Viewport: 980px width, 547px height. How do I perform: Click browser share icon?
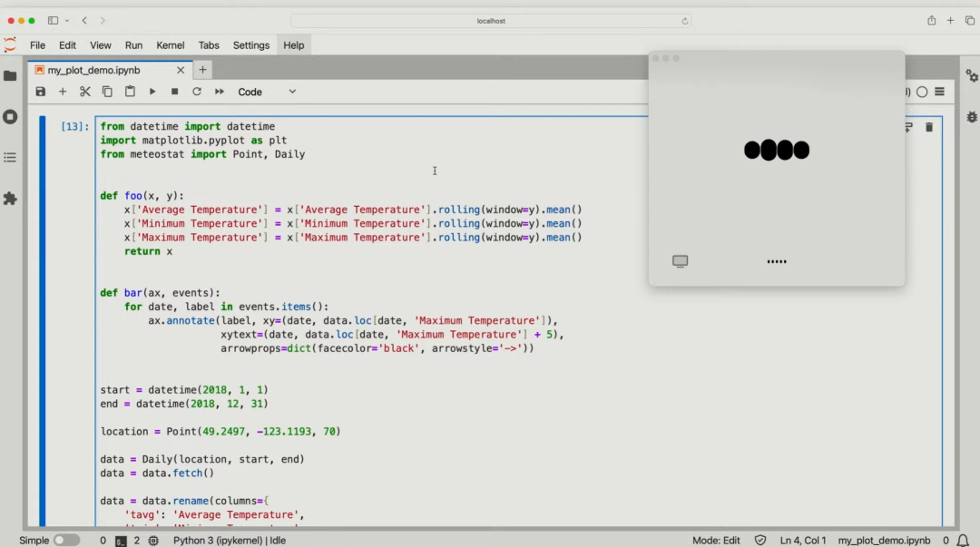(x=931, y=21)
